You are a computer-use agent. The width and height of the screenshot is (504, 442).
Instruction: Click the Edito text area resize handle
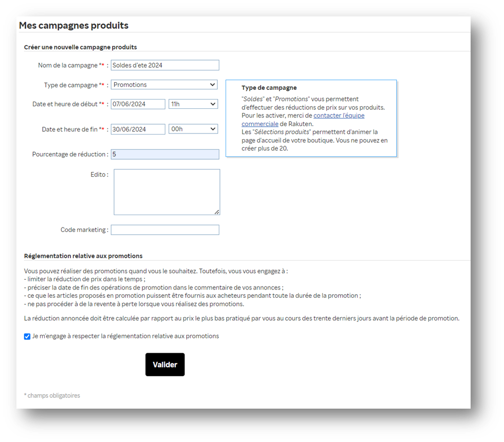coord(217,212)
